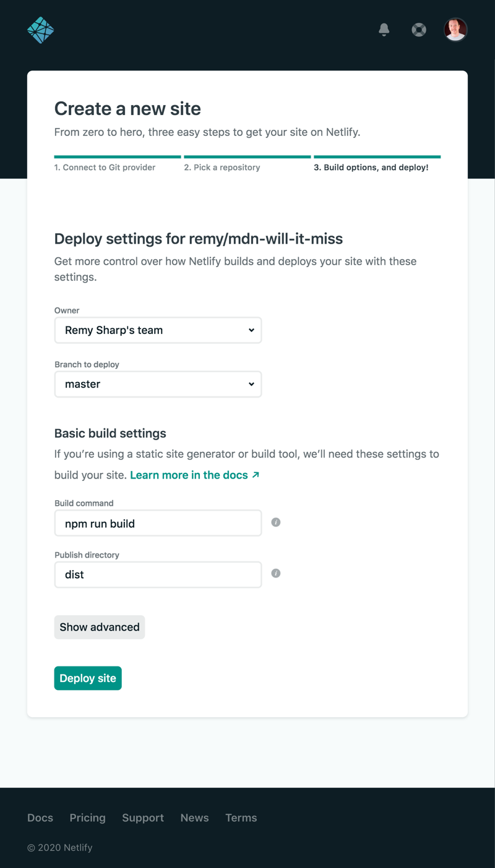This screenshot has width=495, height=868.
Task: Open the Support footer link
Action: pos(143,818)
